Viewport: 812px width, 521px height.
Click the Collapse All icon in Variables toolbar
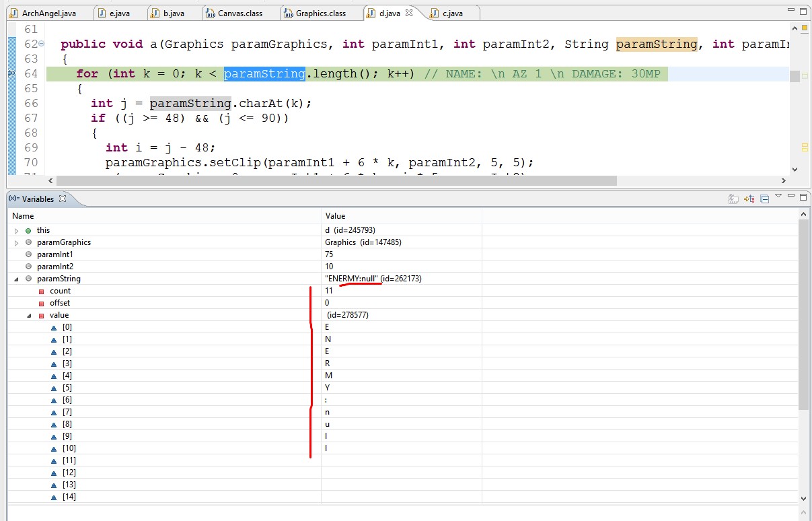pyautogui.click(x=765, y=199)
